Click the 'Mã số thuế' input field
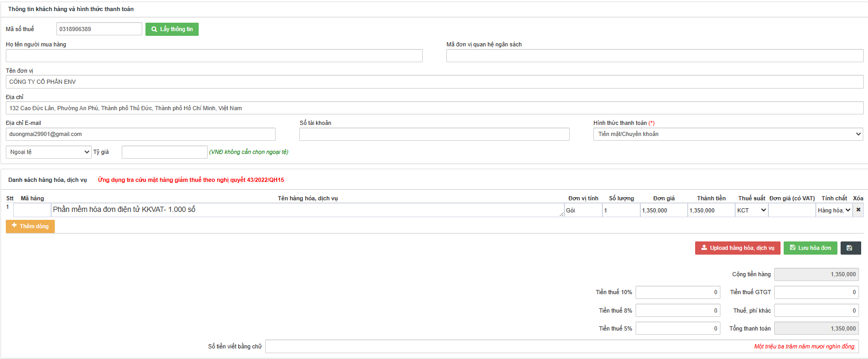The image size is (868, 359). tap(99, 29)
